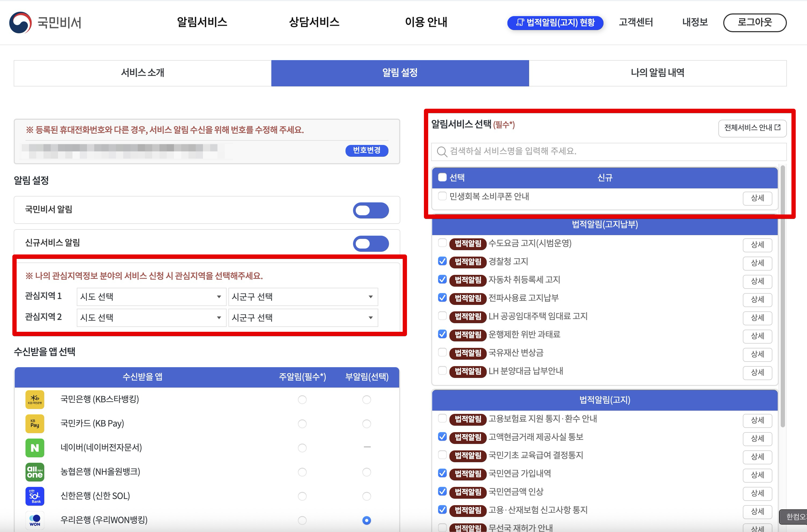Click the magnifier icon in service search
807x532 pixels.
click(x=442, y=151)
